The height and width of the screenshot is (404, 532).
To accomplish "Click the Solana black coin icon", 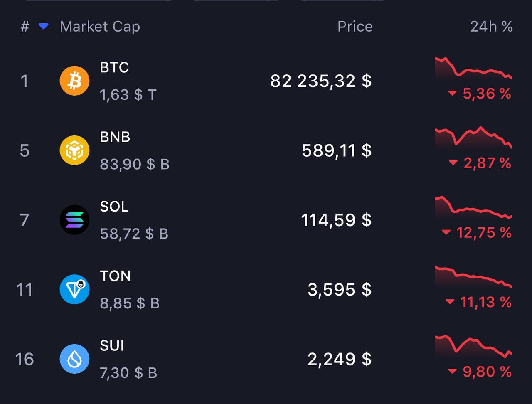I will click(x=74, y=219).
